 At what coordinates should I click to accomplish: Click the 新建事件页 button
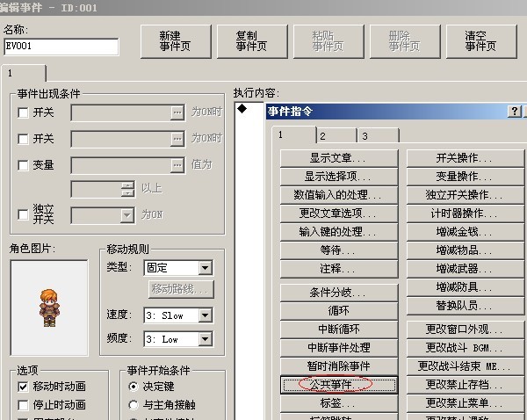point(176,41)
